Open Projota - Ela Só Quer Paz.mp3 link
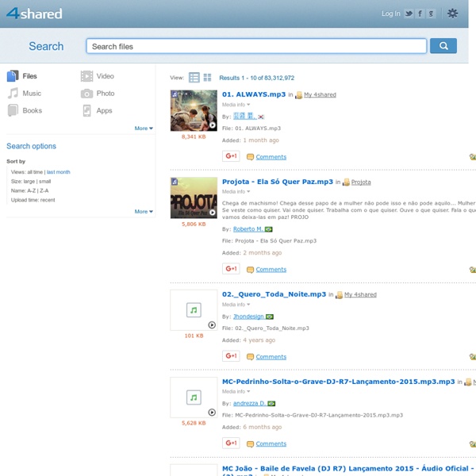This screenshot has width=476, height=476. coord(278,182)
